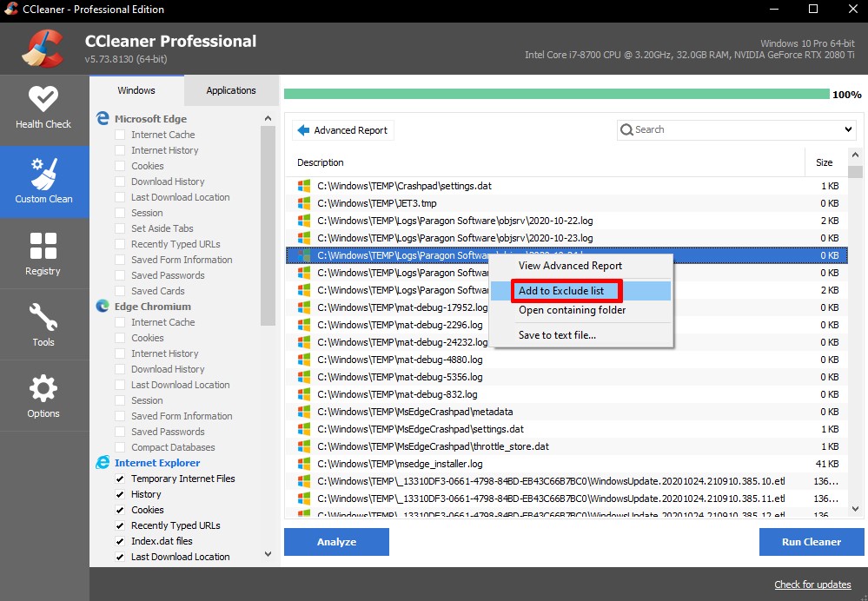Open the Tools section
The image size is (868, 601).
pos(43,325)
